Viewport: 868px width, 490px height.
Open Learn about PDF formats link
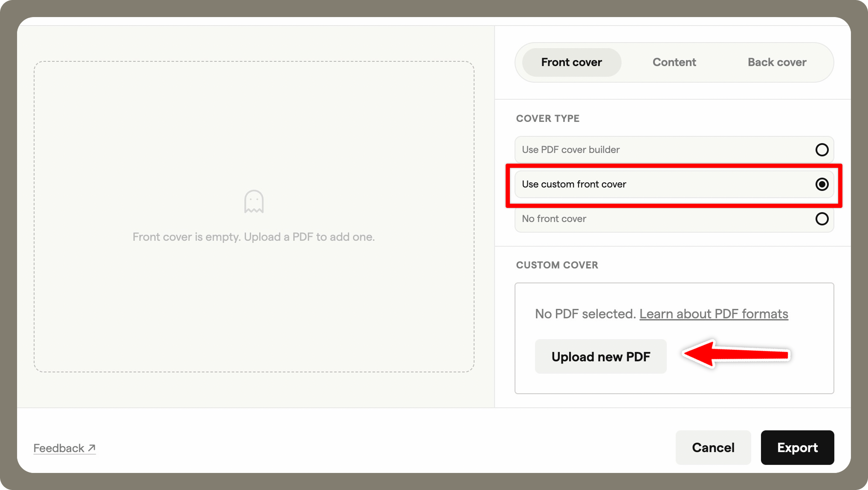point(713,314)
